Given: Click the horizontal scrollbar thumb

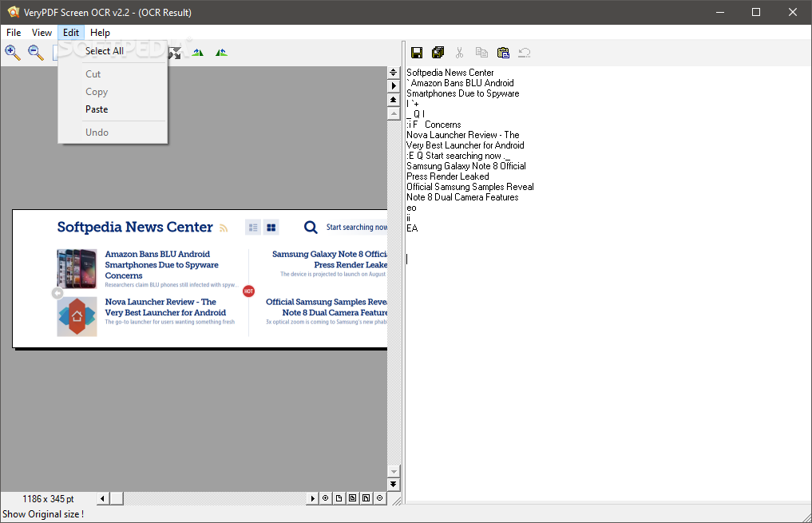Looking at the screenshot, I should tap(117, 498).
